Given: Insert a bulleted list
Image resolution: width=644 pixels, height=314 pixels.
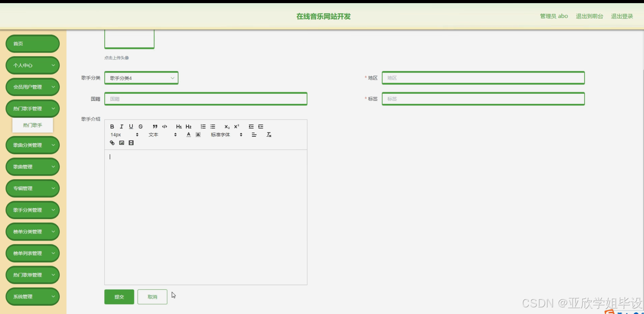Looking at the screenshot, I should point(212,127).
